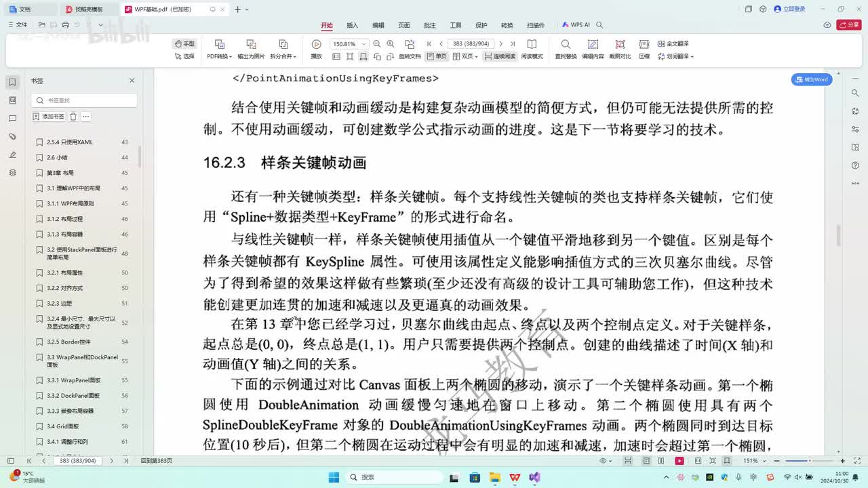This screenshot has width=868, height=488.
Task: Open Visual Studio from the taskbar
Action: pyautogui.click(x=534, y=477)
